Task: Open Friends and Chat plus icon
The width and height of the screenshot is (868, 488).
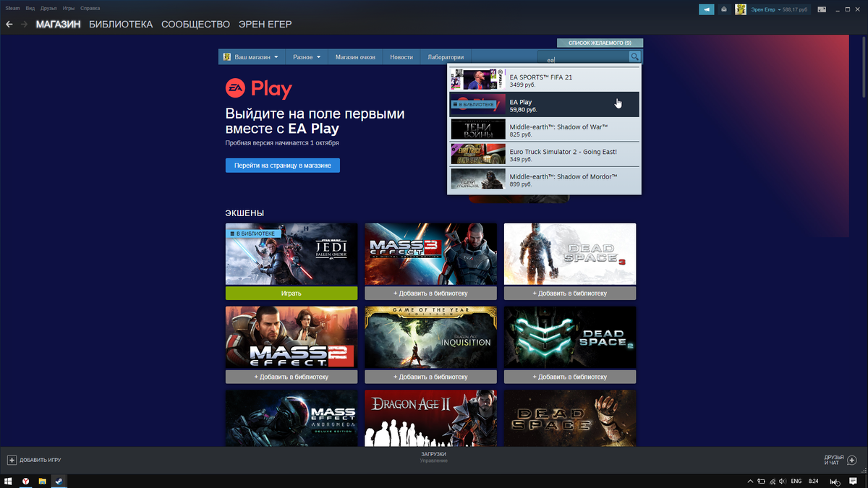Action: point(851,460)
